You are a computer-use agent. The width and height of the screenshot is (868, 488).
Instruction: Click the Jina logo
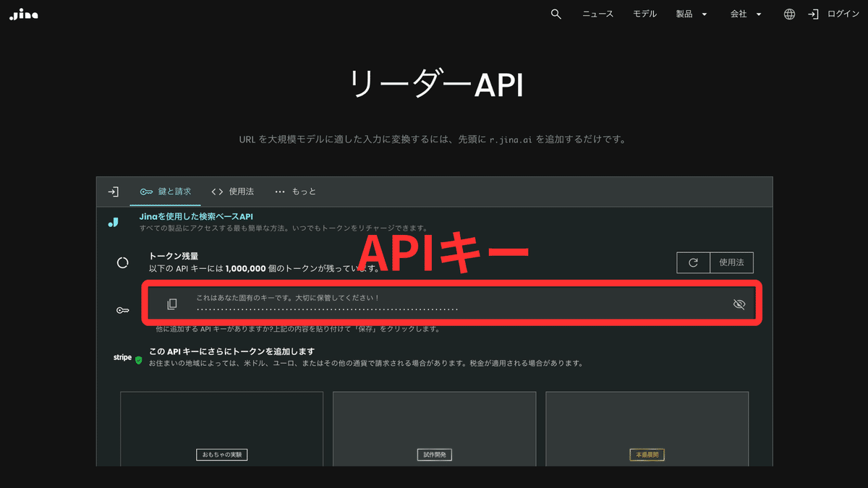click(x=22, y=14)
